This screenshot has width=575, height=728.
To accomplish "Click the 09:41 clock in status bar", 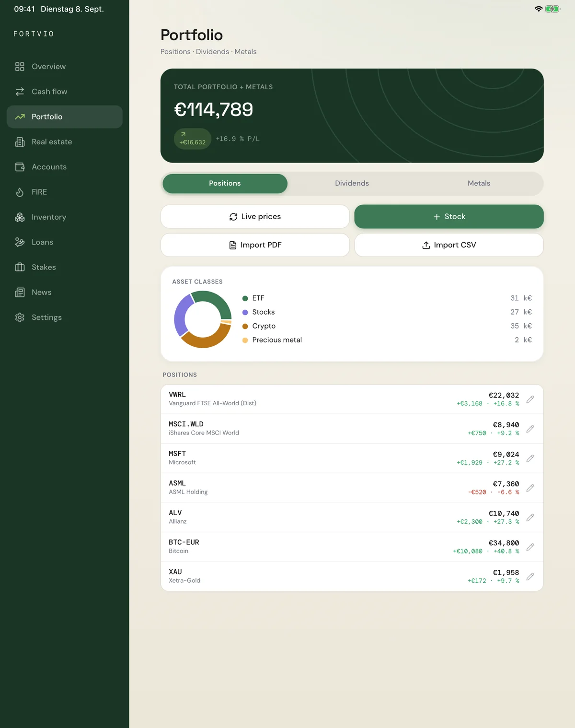I will (24, 9).
